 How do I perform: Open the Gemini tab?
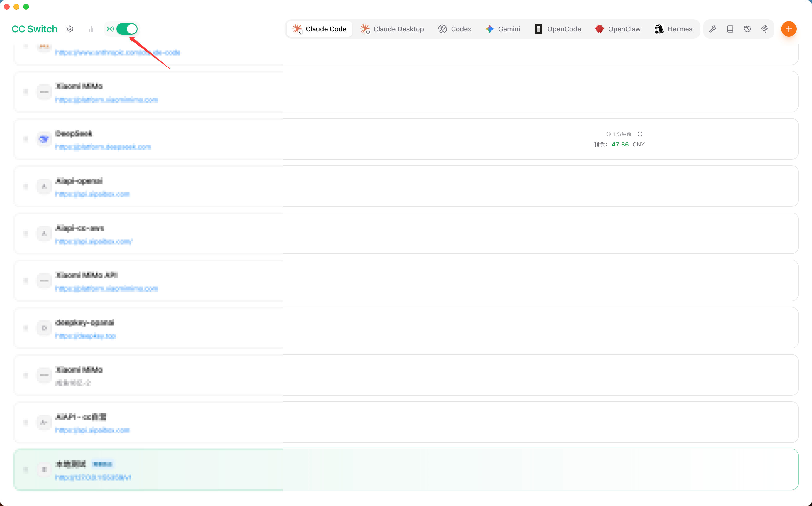coord(503,29)
